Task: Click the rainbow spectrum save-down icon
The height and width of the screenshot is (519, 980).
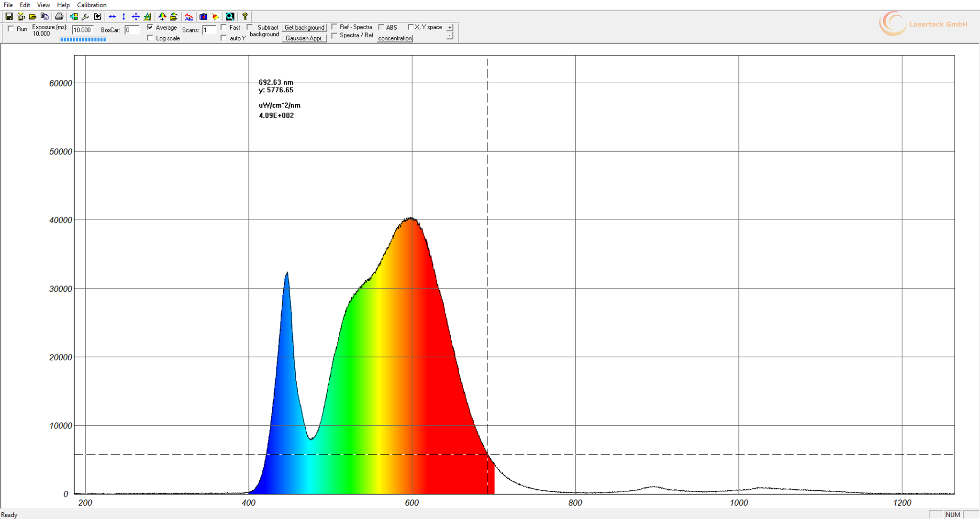Action: tap(162, 17)
